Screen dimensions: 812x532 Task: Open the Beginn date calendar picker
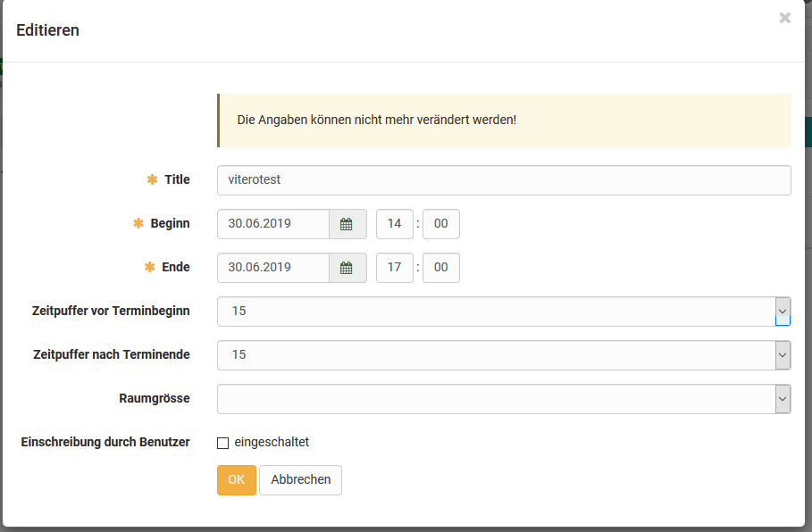pyautogui.click(x=347, y=224)
